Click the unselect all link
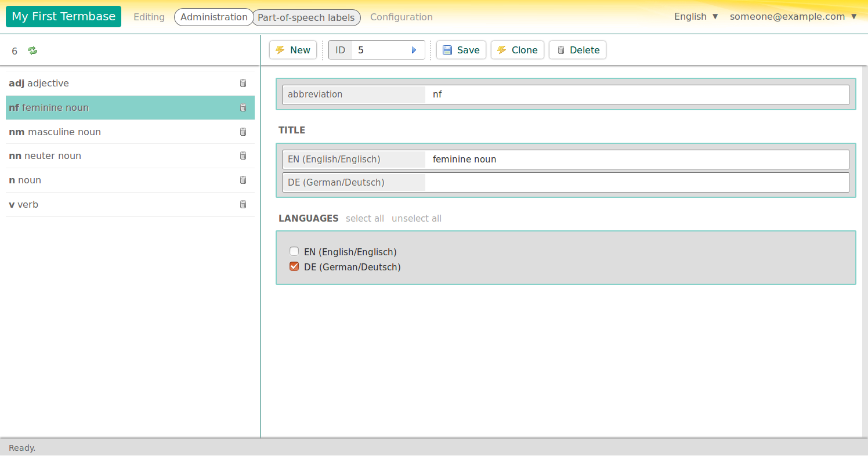 click(x=417, y=218)
